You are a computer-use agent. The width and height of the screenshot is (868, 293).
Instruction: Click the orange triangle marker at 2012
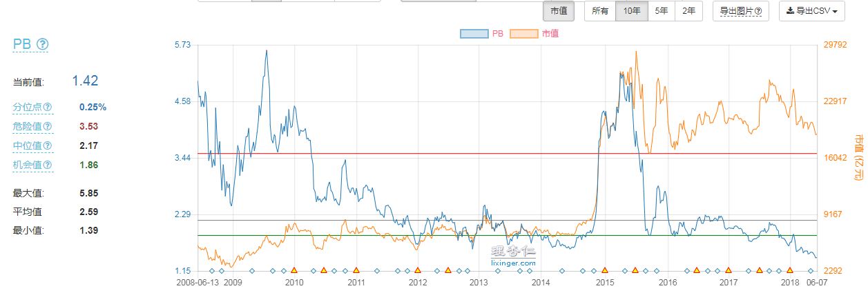(x=417, y=270)
